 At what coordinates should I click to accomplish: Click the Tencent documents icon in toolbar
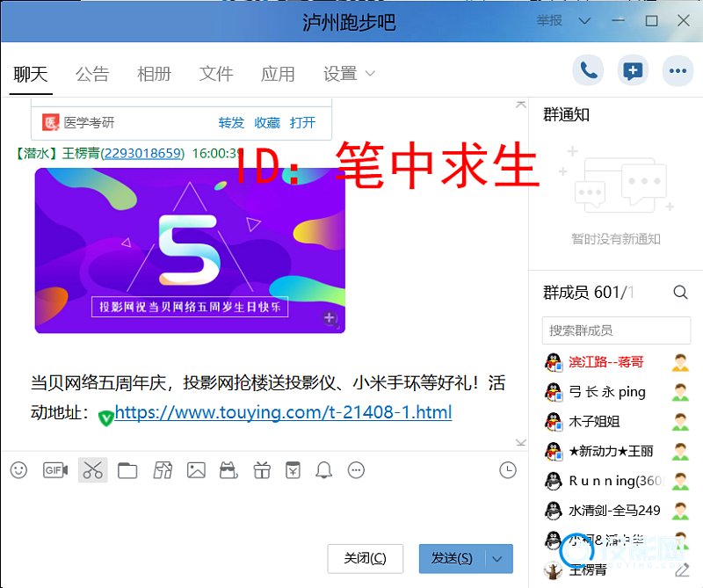(x=163, y=470)
